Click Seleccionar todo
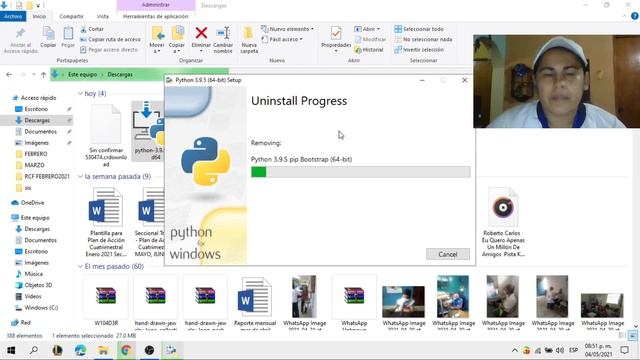 [419, 29]
